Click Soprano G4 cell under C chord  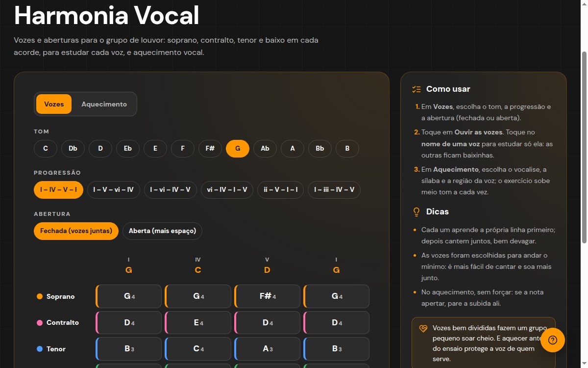pos(198,296)
